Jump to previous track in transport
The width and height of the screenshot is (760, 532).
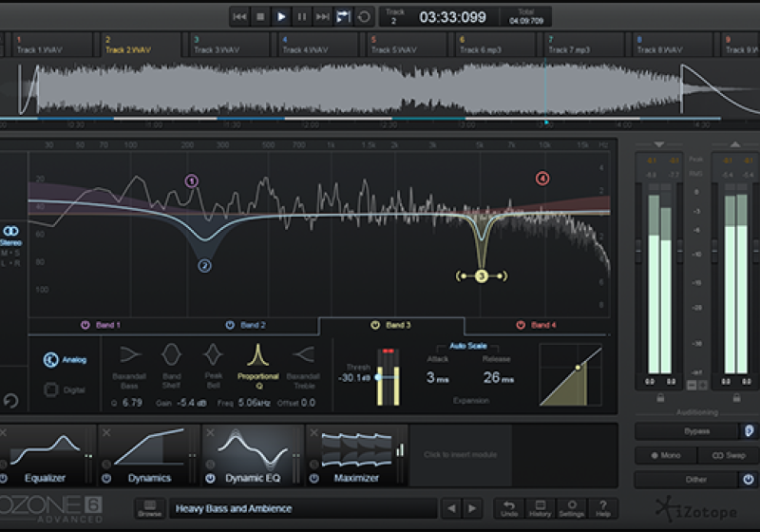pyautogui.click(x=239, y=16)
